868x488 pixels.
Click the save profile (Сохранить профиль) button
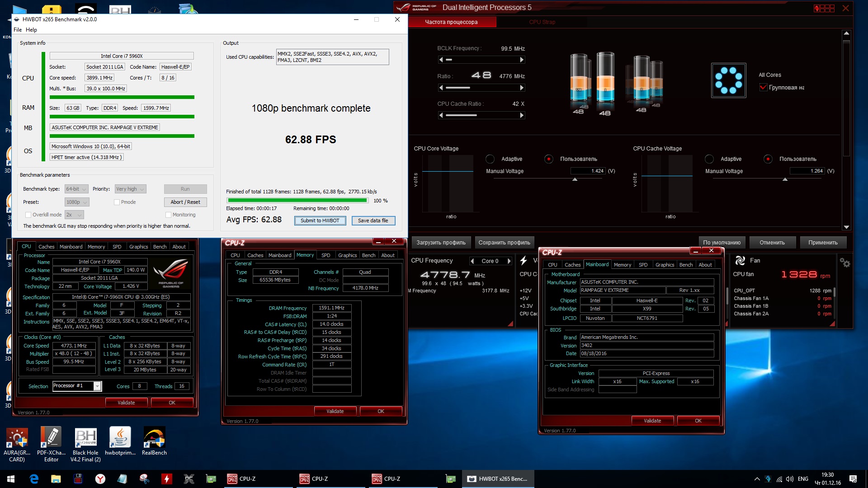pos(505,243)
